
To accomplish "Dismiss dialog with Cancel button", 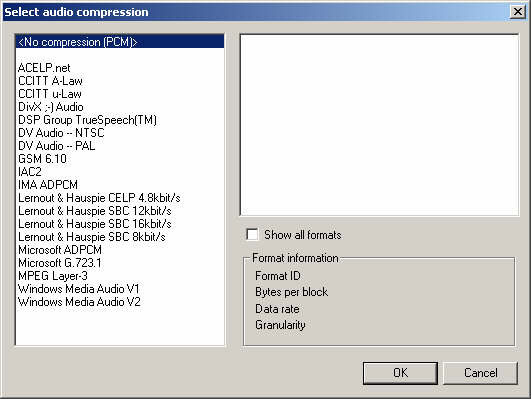I will [x=481, y=373].
